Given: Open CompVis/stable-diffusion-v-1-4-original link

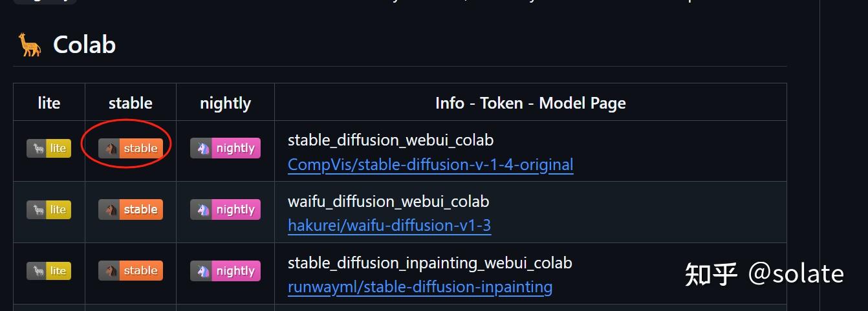Looking at the screenshot, I should 430,164.
